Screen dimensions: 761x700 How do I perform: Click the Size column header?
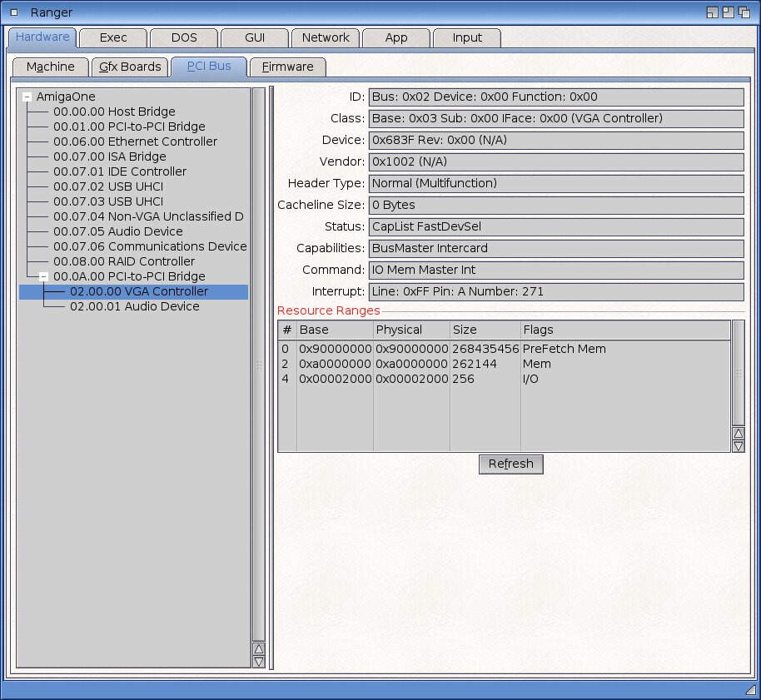click(x=485, y=330)
